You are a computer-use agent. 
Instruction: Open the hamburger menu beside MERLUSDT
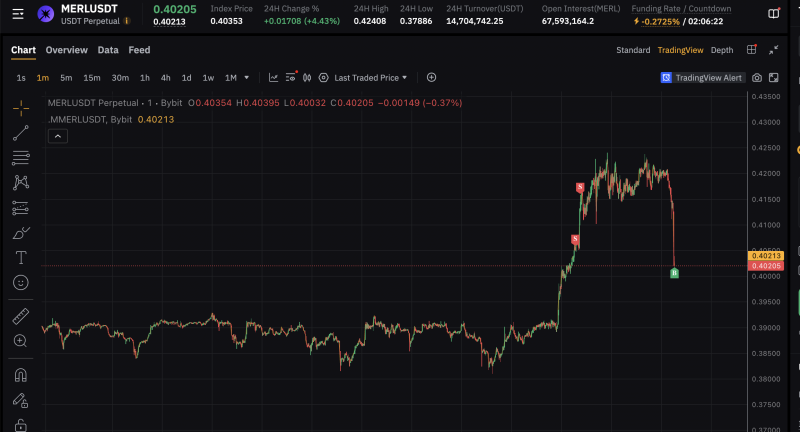17,14
